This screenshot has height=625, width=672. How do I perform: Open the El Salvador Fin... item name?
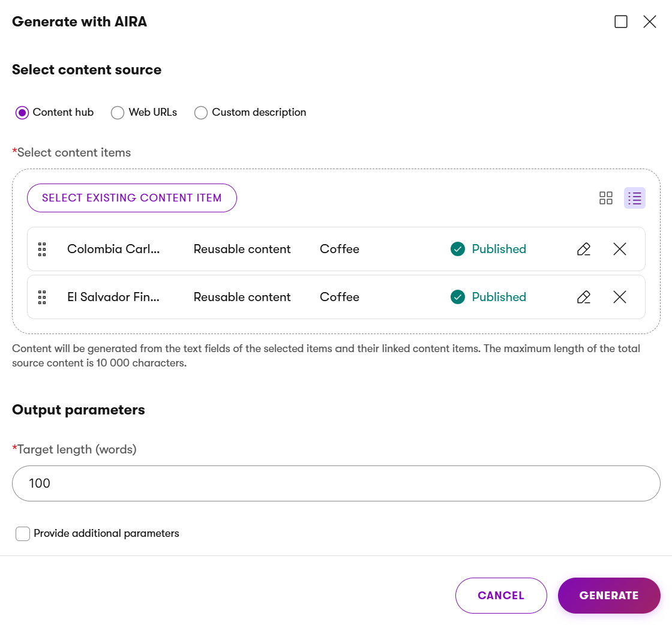pos(113,297)
